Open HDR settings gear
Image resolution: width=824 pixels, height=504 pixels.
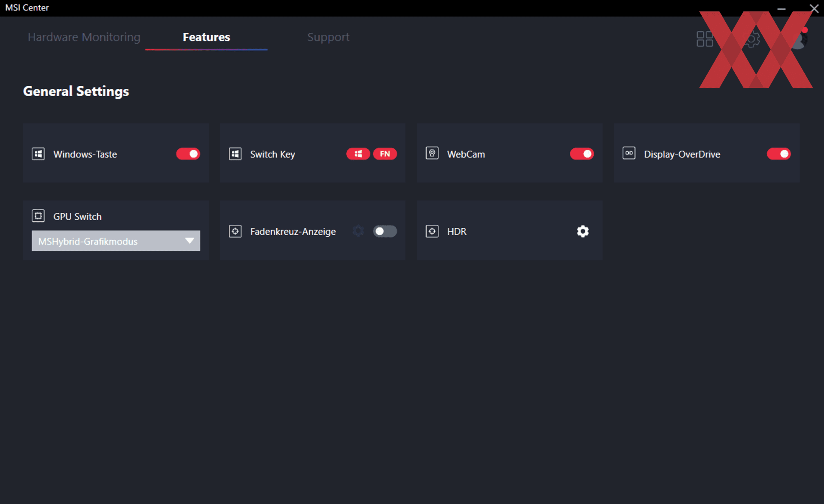click(x=583, y=231)
